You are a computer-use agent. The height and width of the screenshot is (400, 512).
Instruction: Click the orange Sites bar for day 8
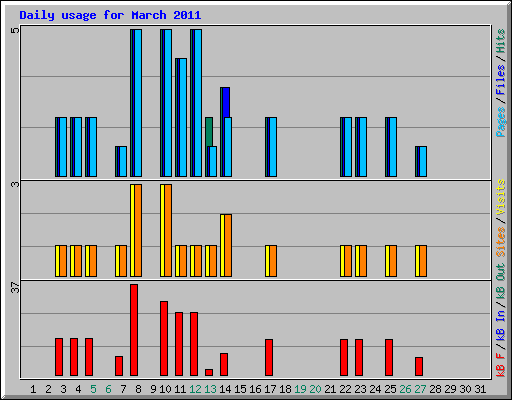138,230
